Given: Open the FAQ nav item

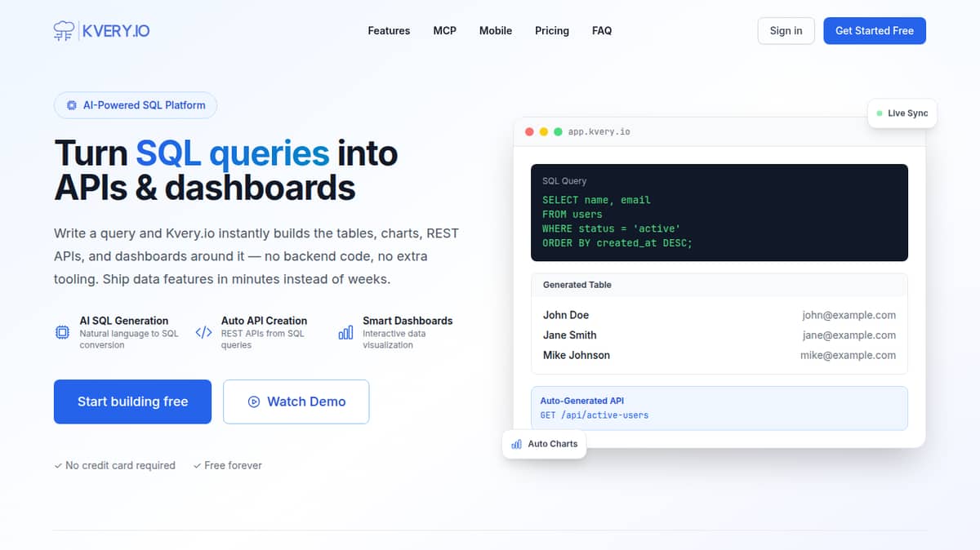Looking at the screenshot, I should coord(602,31).
